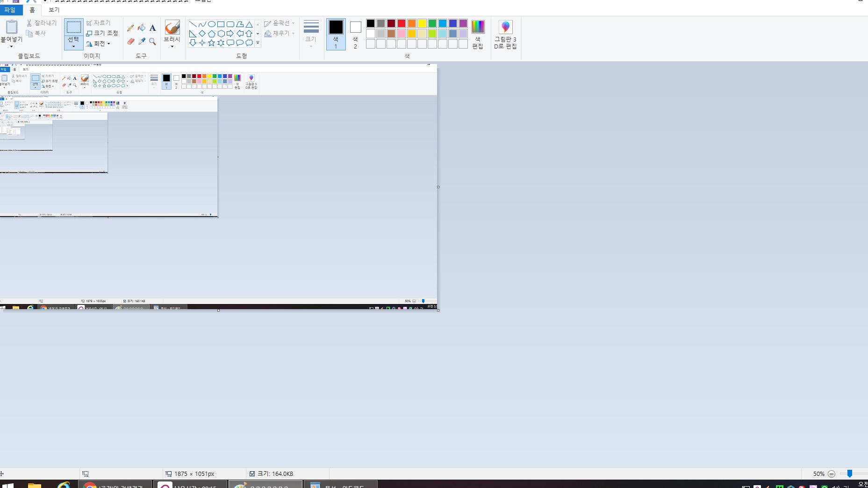The height and width of the screenshot is (488, 868).
Task: Open 색 편집 edit colors dialog
Action: [478, 34]
